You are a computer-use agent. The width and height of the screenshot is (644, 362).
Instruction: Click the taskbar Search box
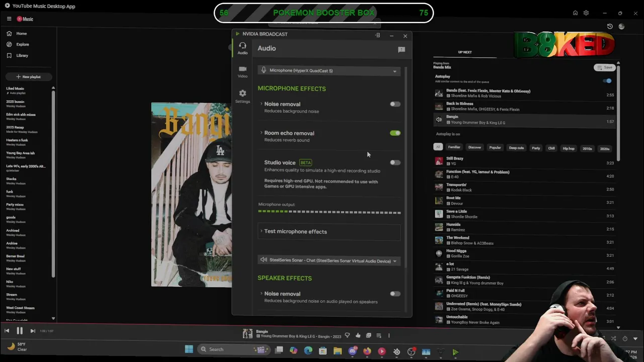(233, 349)
